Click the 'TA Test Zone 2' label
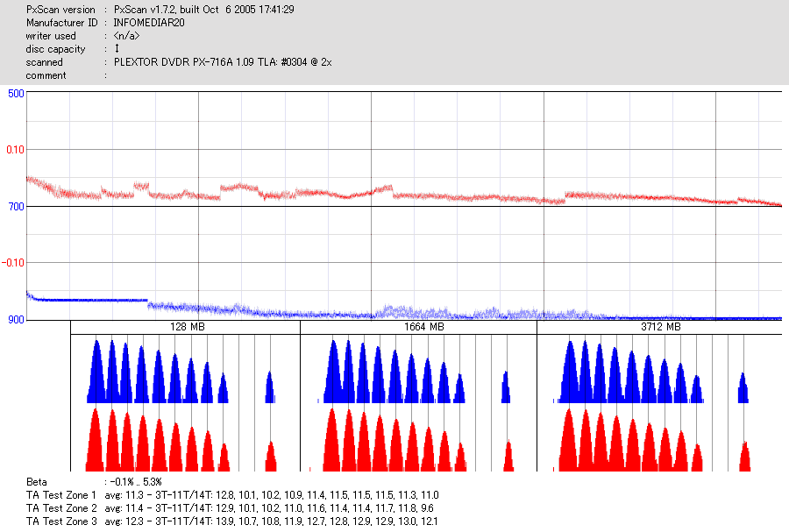Viewport: 789px width, 532px height. 61,507
